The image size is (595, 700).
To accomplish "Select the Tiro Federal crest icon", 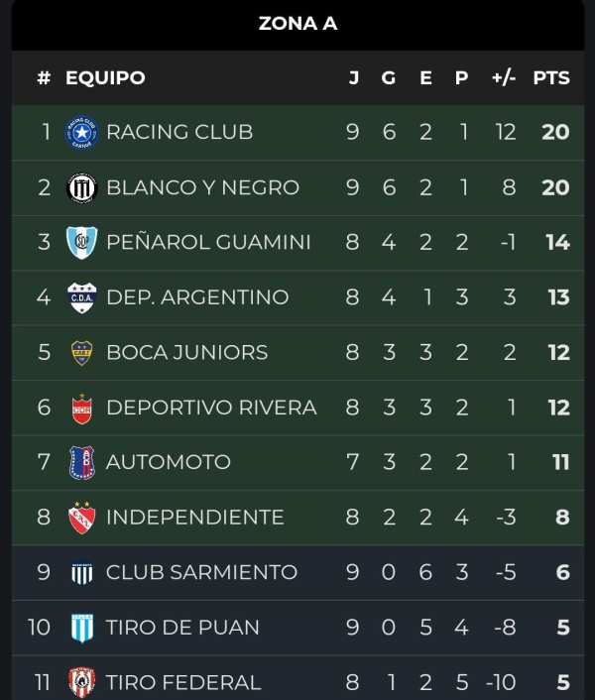I will (x=81, y=682).
